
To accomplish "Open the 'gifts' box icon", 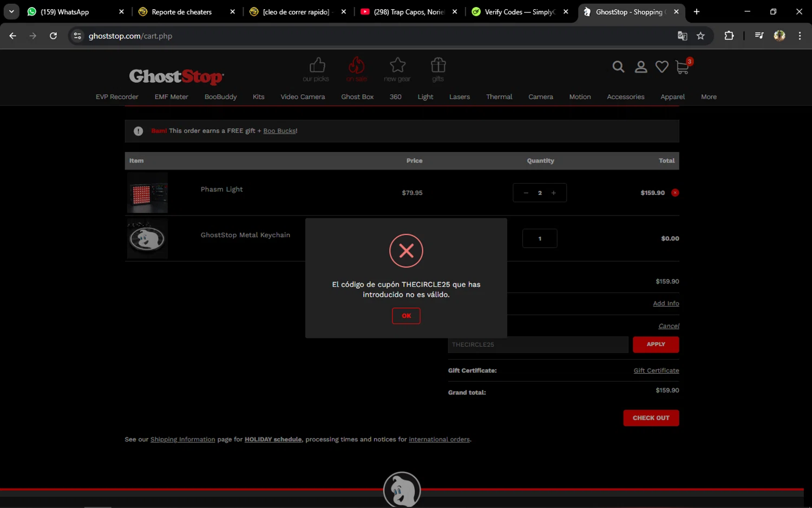I will [x=438, y=66].
